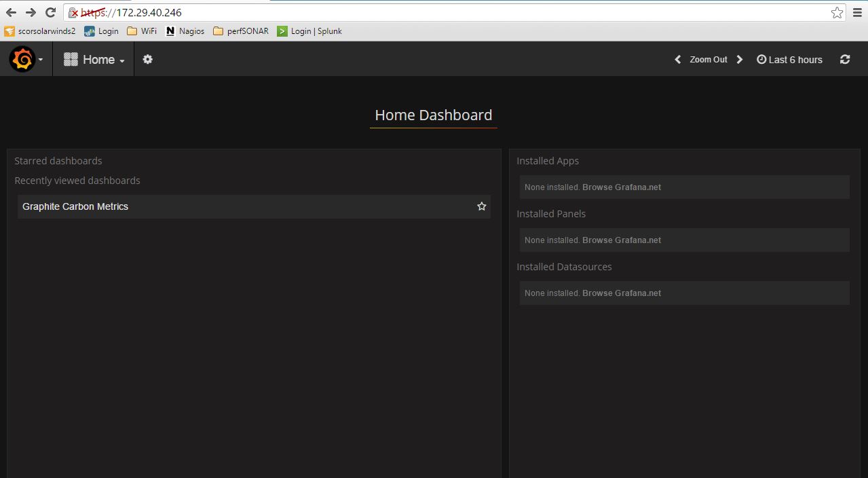The height and width of the screenshot is (478, 868).
Task: Click Installed Apps heading
Action: click(x=548, y=161)
